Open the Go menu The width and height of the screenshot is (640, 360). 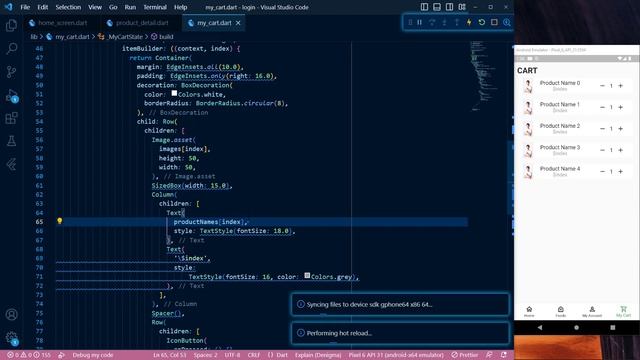pos(113,7)
